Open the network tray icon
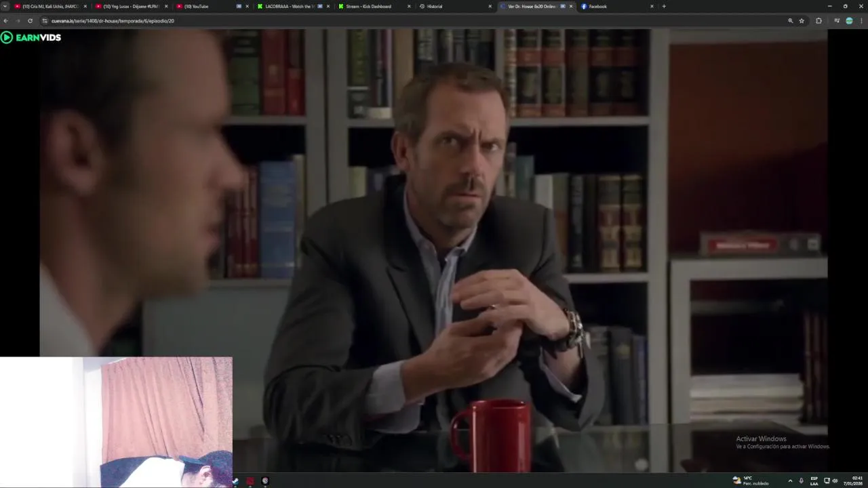The width and height of the screenshot is (868, 488). (827, 481)
